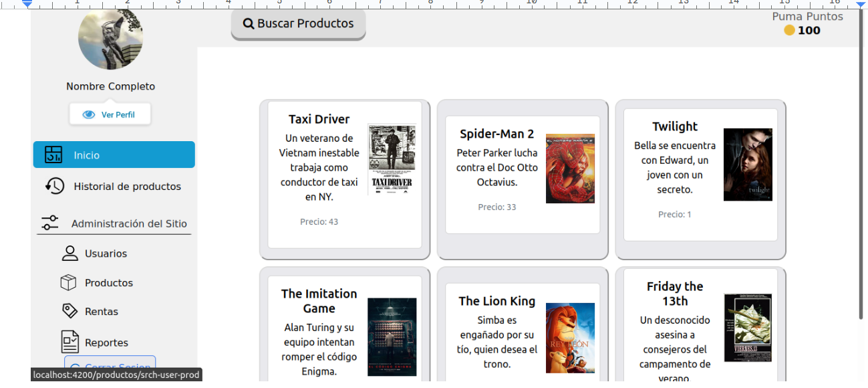Click the user profile avatar picture

click(110, 38)
